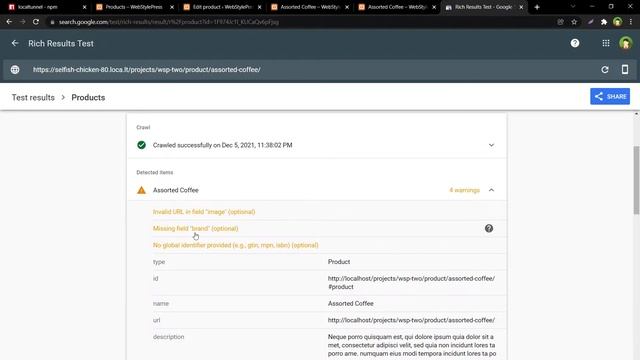Close the Edit product tab
Viewport: 640px width, 360px height.
point(259,7)
